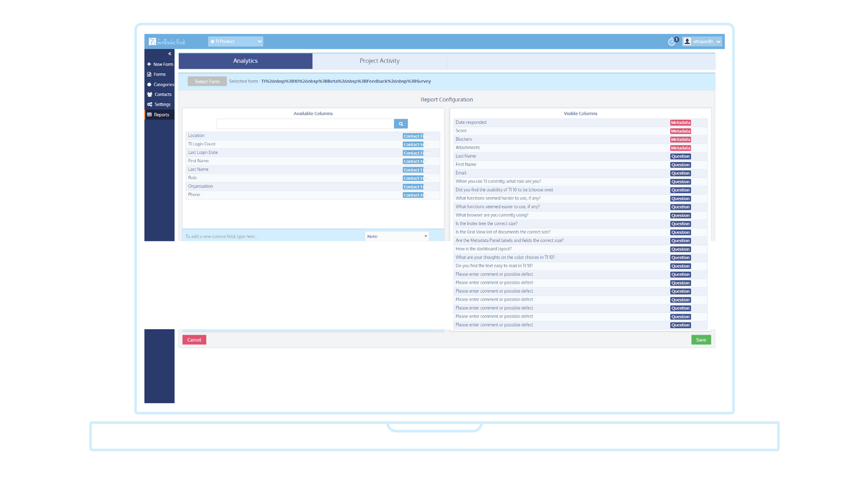Open the Note field type dropdown

(397, 236)
